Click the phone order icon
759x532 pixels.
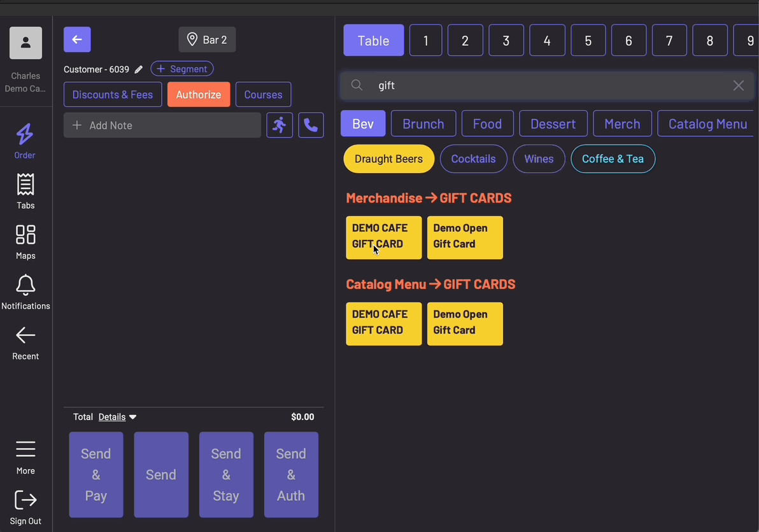pos(311,125)
